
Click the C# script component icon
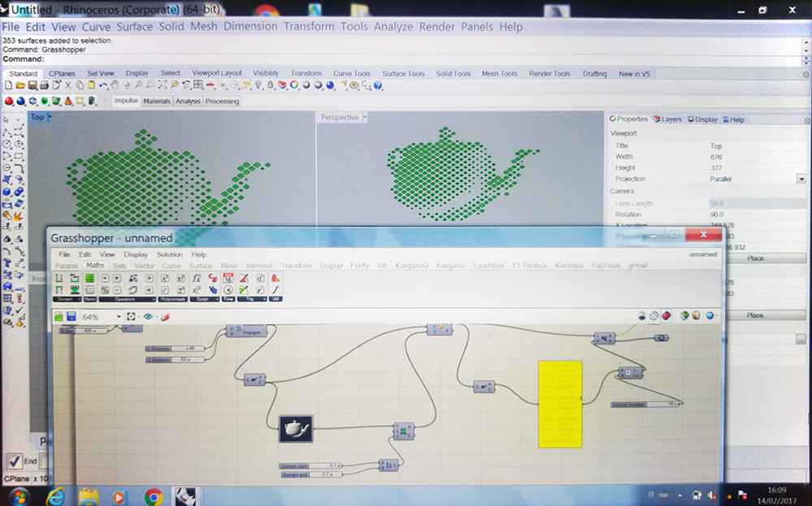tap(212, 278)
